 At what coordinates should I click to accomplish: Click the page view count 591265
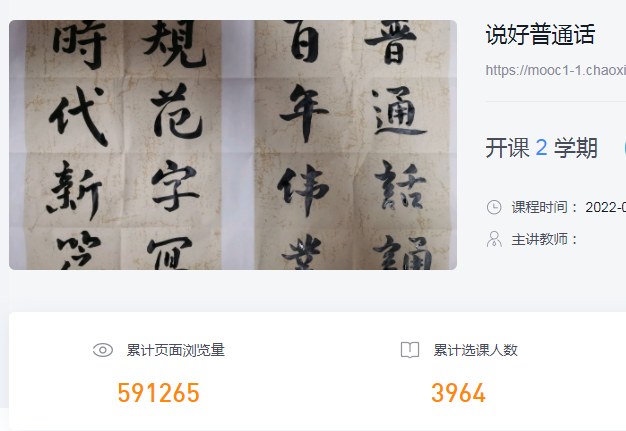click(x=158, y=393)
